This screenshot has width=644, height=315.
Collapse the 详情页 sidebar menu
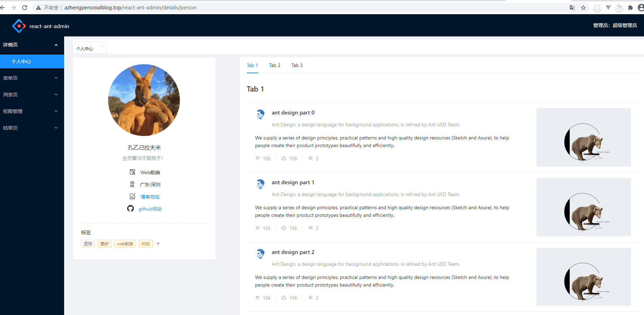[32, 45]
